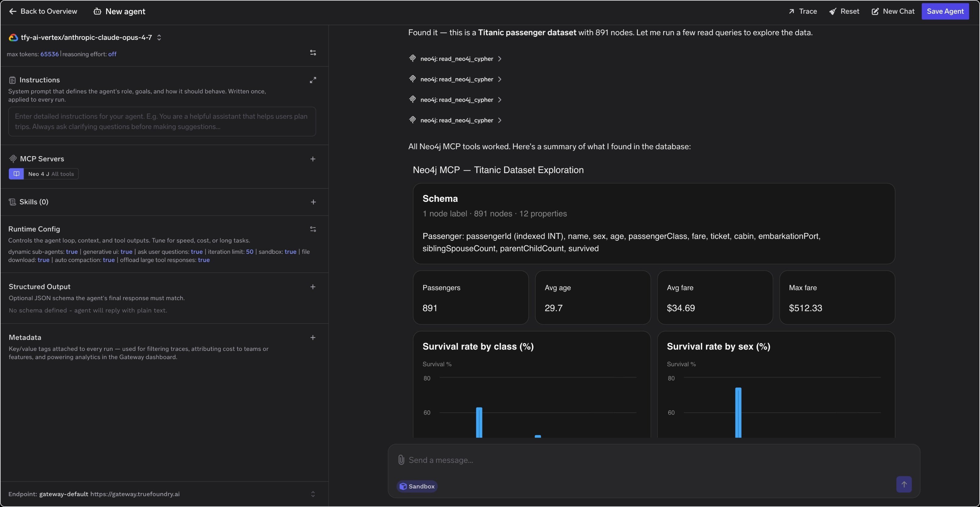
Task: Add a new MCP Server with plus
Action: (313, 159)
